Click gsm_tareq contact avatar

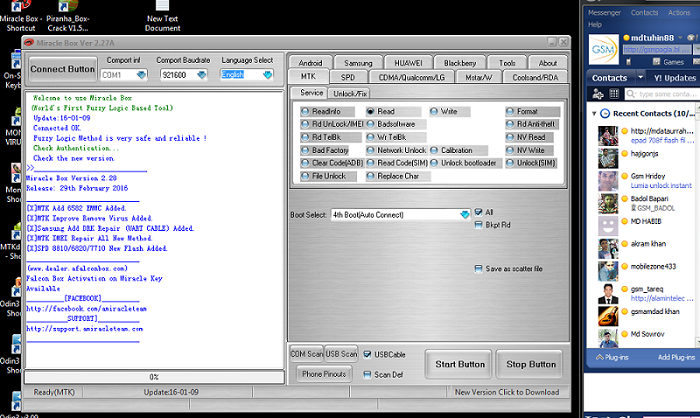(x=608, y=294)
